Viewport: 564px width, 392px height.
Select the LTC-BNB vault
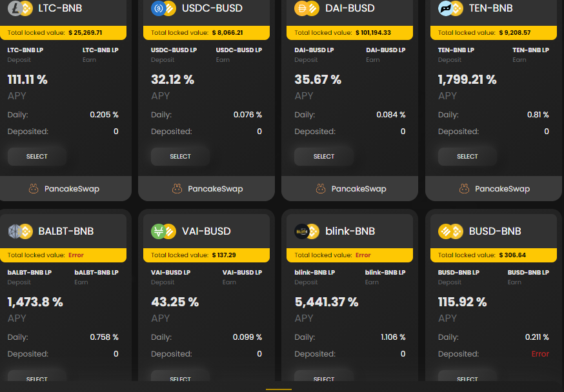[37, 156]
